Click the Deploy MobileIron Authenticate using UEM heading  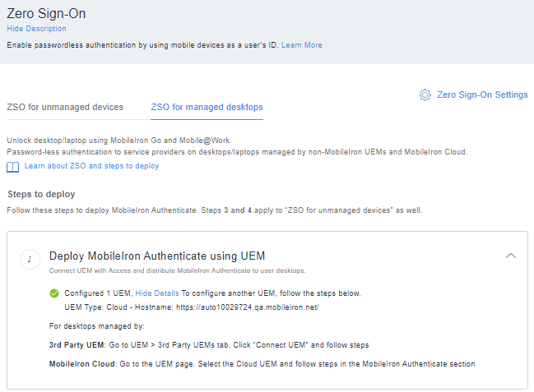(x=157, y=256)
